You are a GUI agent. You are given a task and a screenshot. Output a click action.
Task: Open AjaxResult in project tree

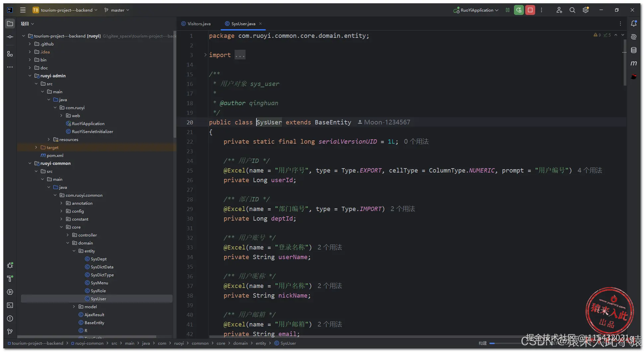click(91, 315)
